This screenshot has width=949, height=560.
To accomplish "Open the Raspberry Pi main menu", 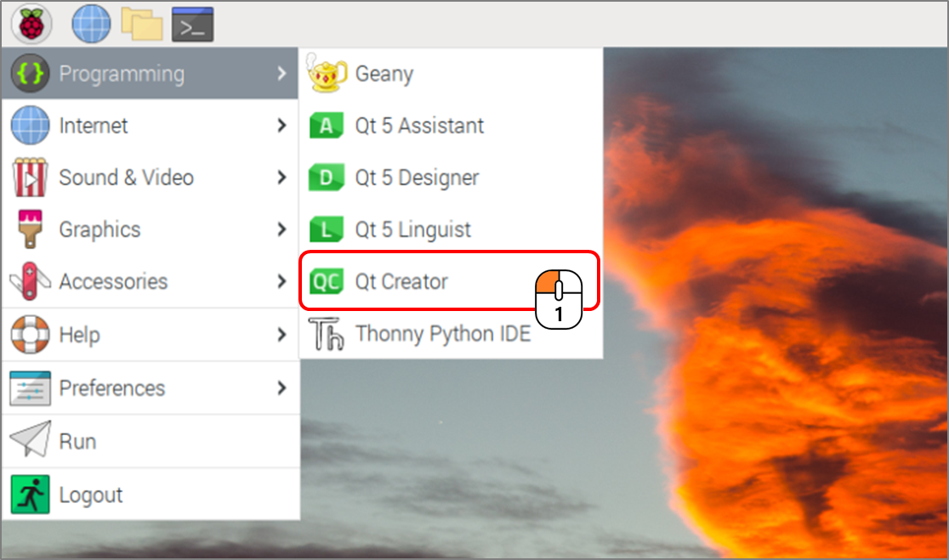I will point(31,24).
